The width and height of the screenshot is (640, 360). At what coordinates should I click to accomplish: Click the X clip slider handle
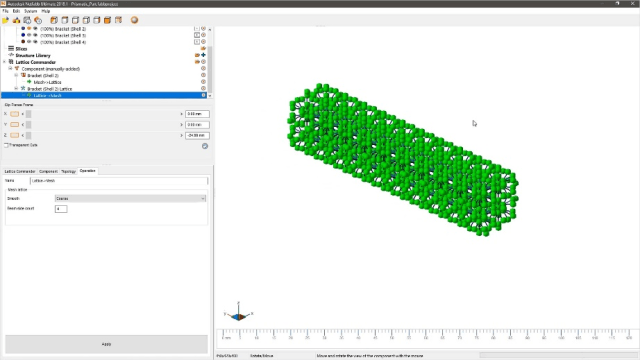[28, 114]
